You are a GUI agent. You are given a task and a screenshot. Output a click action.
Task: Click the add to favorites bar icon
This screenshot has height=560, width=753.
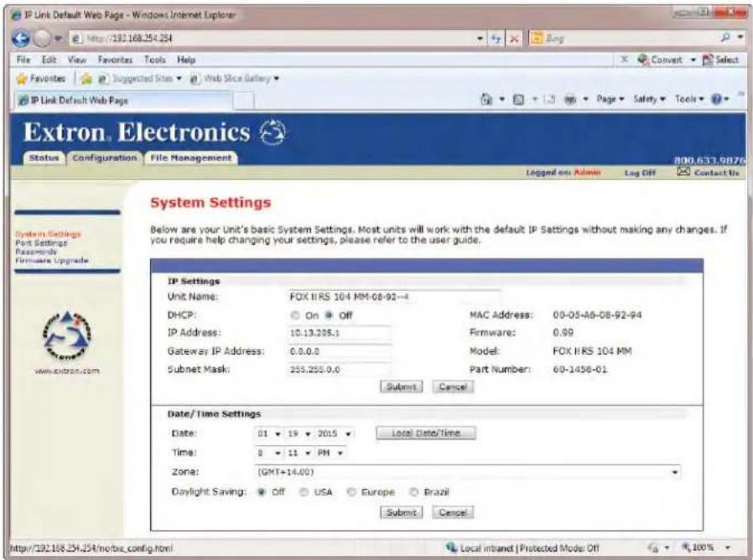click(x=86, y=79)
